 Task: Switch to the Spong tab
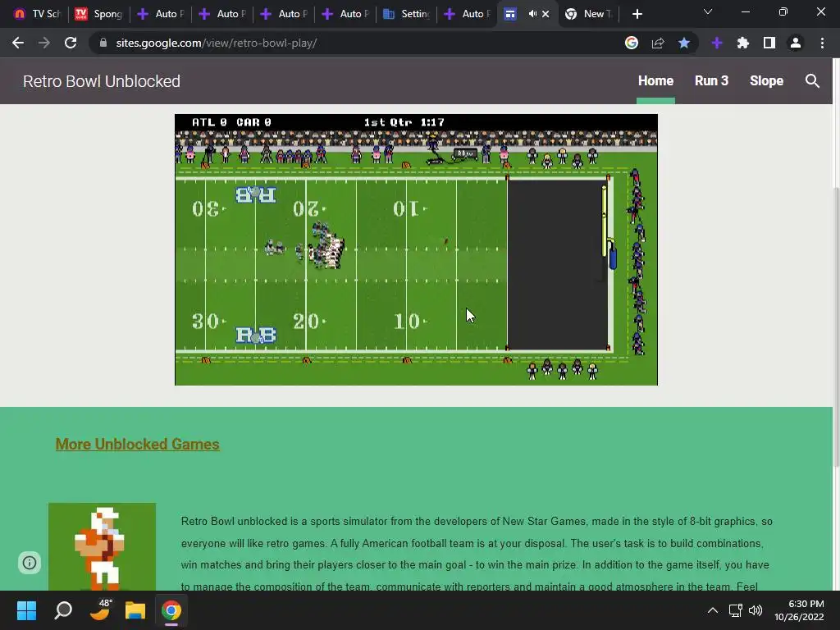(x=99, y=14)
